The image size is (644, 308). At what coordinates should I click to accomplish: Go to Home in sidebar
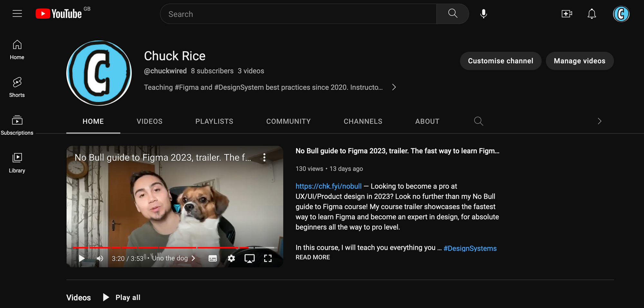(x=17, y=50)
